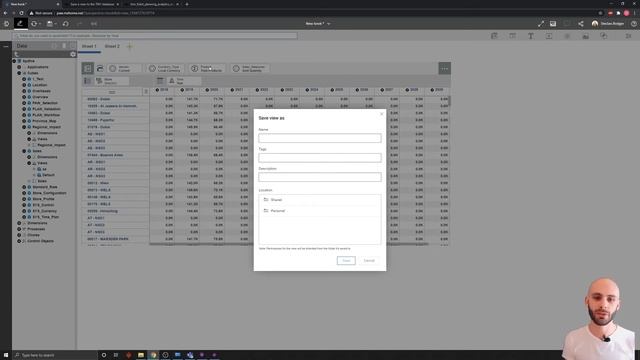Image resolution: width=640 pixels, height=360 pixels.
Task: Select the Personal folder location
Action: tap(320, 211)
